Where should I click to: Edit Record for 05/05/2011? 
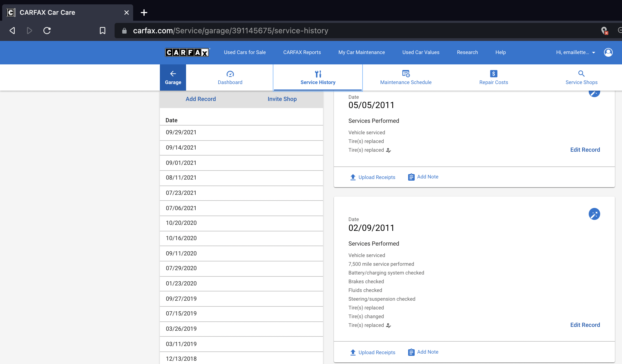(585, 150)
